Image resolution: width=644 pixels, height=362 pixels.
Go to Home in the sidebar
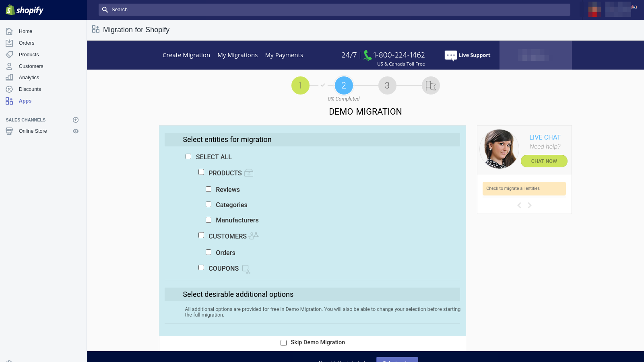click(x=25, y=31)
